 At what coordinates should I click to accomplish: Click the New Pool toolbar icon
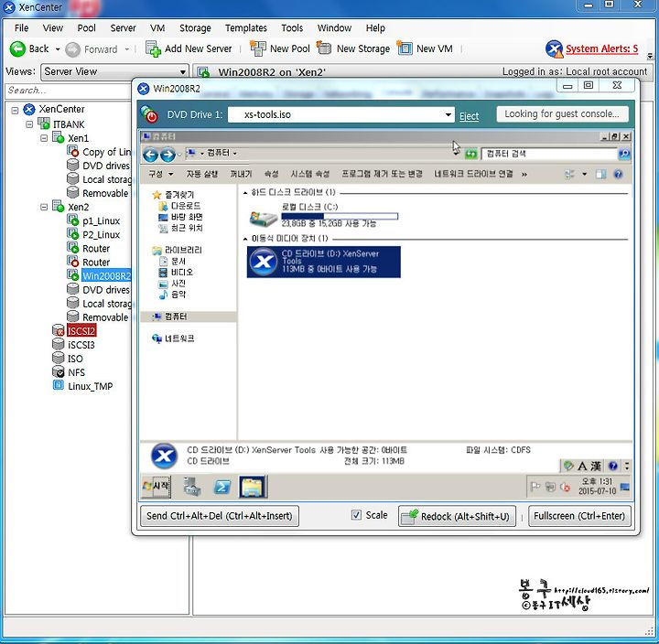257,48
